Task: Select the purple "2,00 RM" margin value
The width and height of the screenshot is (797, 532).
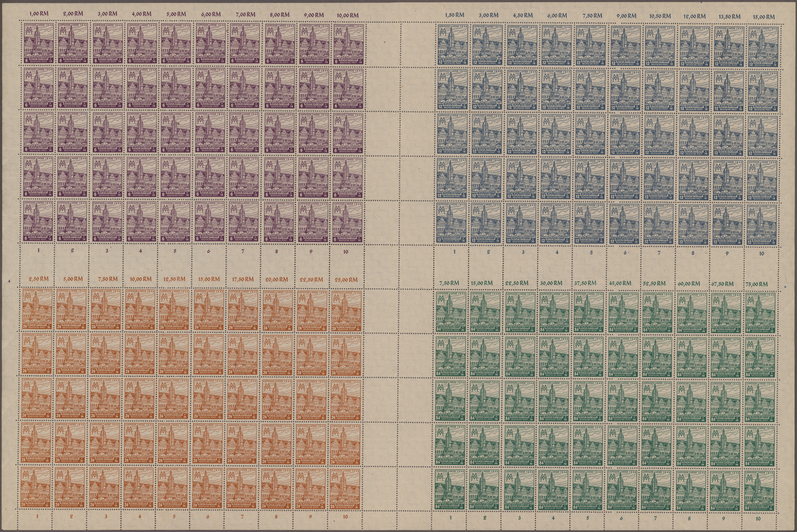Action: (73, 14)
